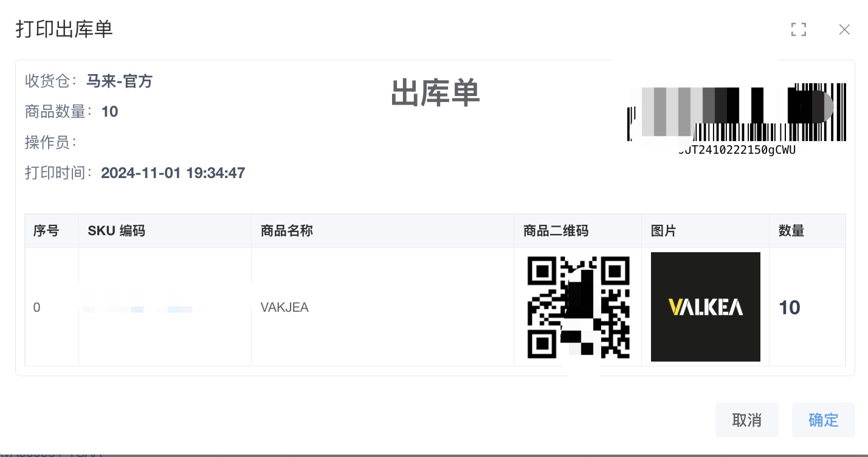Image resolution: width=868 pixels, height=457 pixels.
Task: Click the 取消 button
Action: [x=746, y=420]
